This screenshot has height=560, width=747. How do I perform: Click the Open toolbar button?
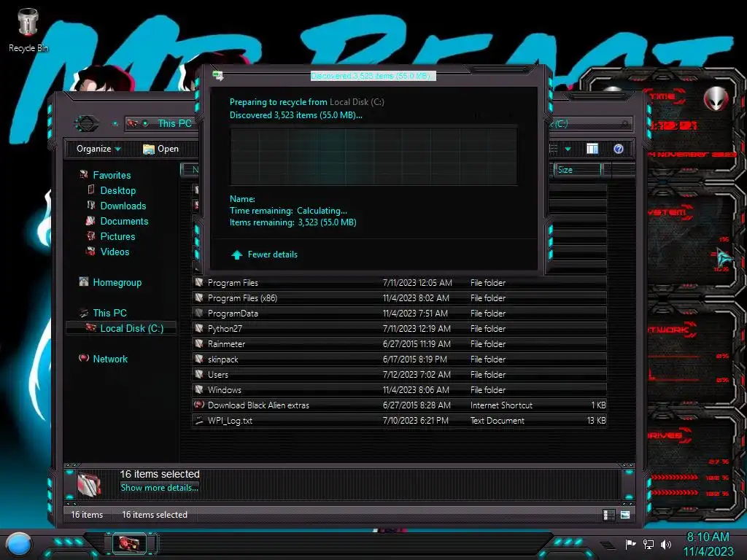(161, 149)
